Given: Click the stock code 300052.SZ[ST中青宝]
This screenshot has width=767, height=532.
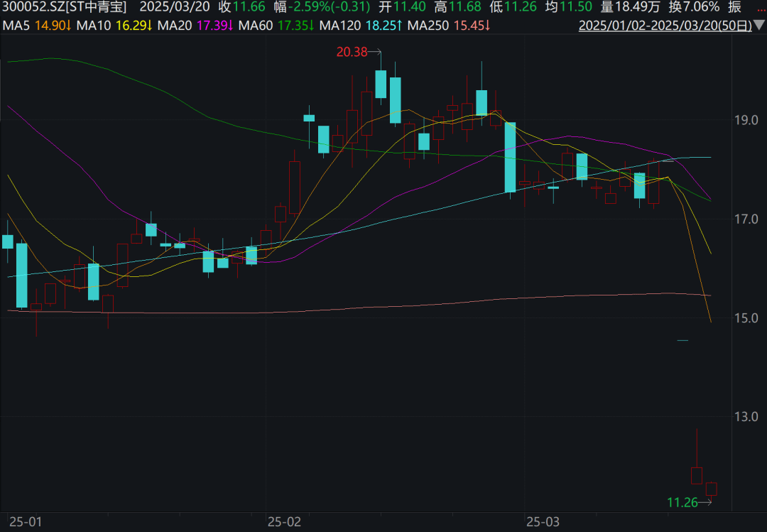Looking at the screenshot, I should [x=64, y=7].
